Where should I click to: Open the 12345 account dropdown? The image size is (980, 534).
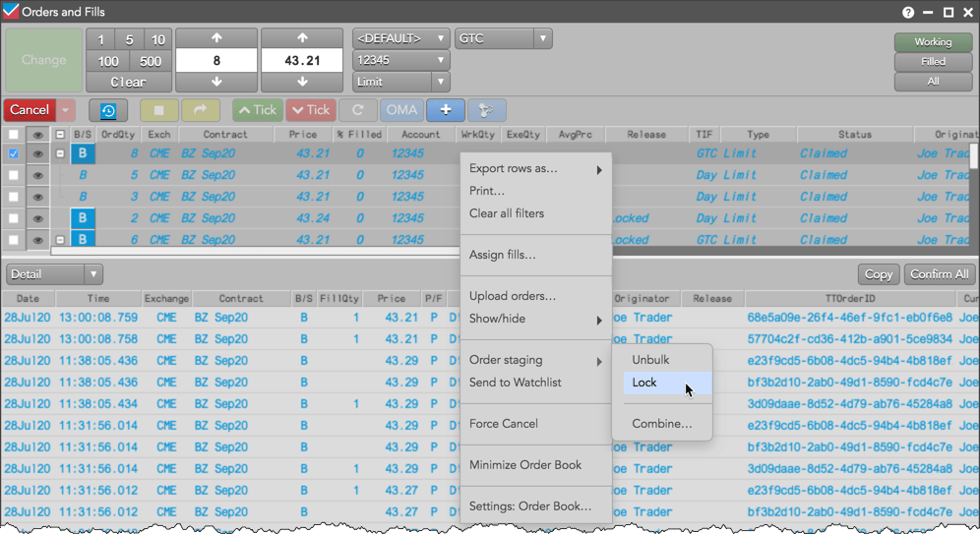click(x=400, y=60)
